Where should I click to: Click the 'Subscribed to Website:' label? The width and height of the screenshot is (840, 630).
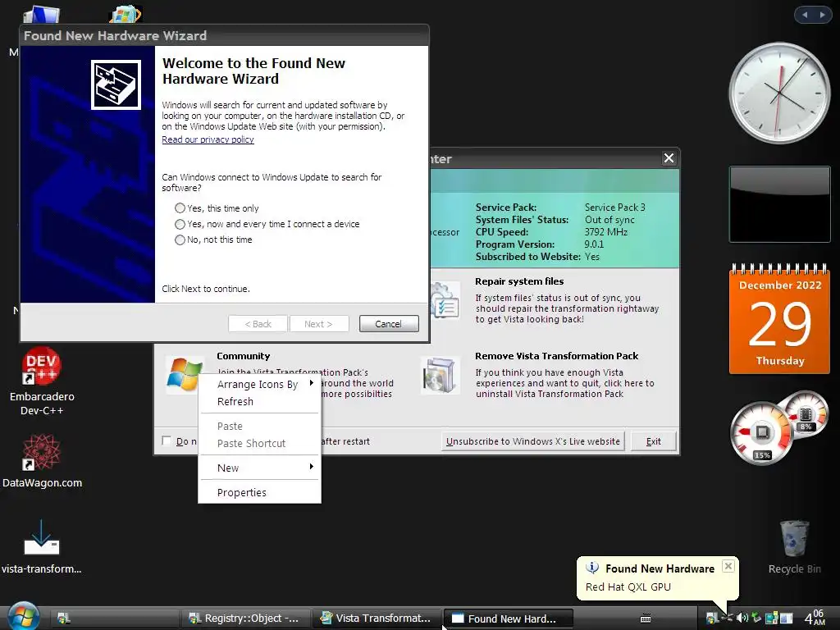point(527,256)
